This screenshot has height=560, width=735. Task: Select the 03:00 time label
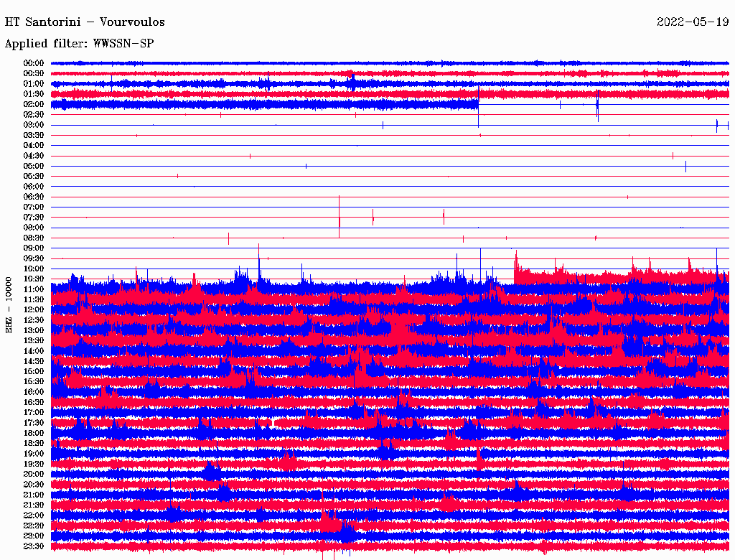tap(34, 125)
